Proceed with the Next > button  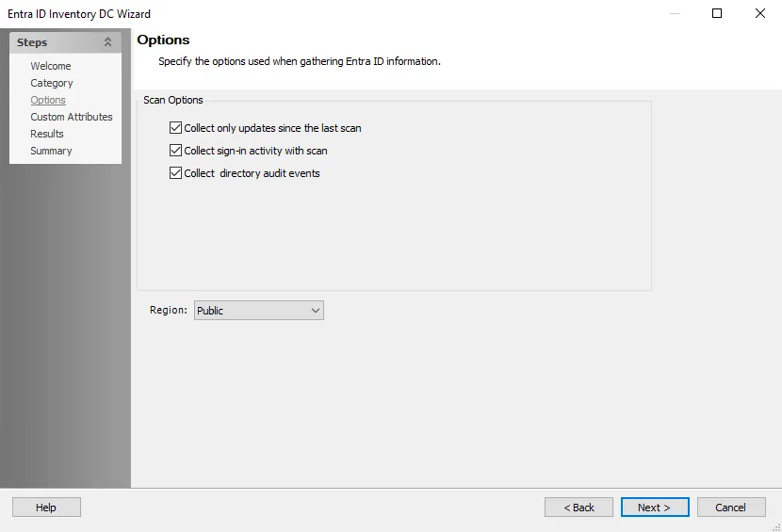(655, 508)
